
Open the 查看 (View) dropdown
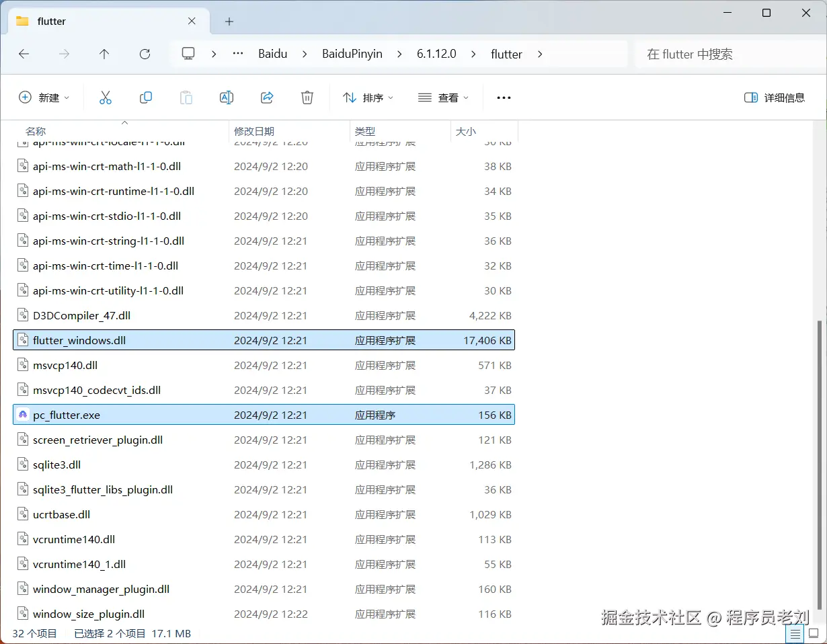443,97
